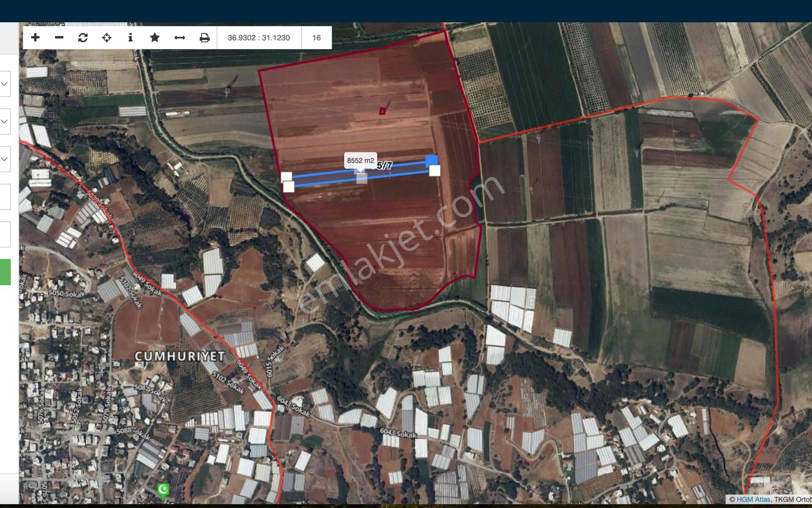
Task: Click the TKGM Ortofoto attribution text
Action: [x=793, y=500]
